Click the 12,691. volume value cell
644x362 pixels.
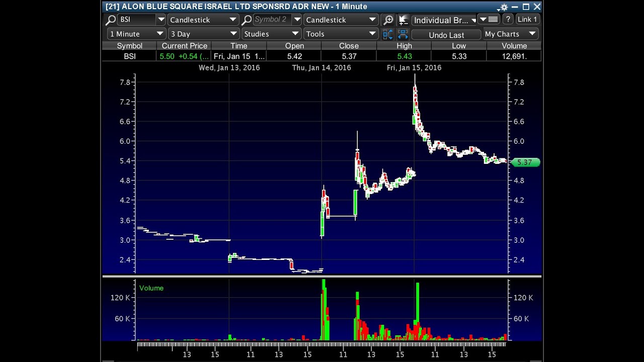(x=514, y=56)
